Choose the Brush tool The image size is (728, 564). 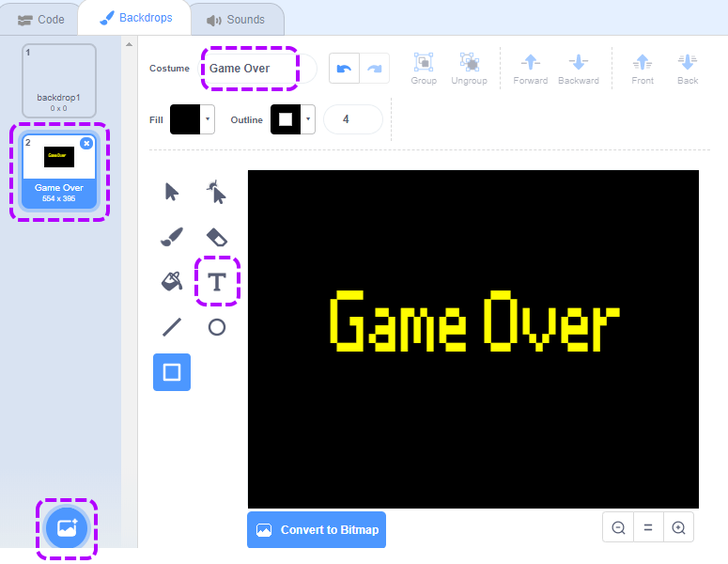pyautogui.click(x=172, y=237)
